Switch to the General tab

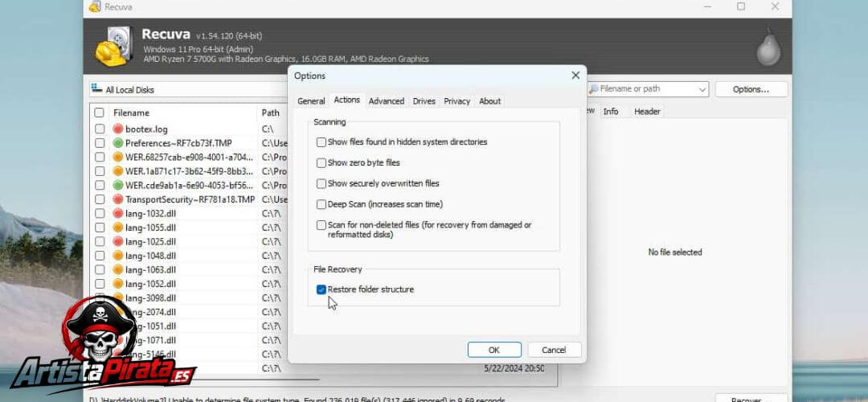pyautogui.click(x=311, y=101)
